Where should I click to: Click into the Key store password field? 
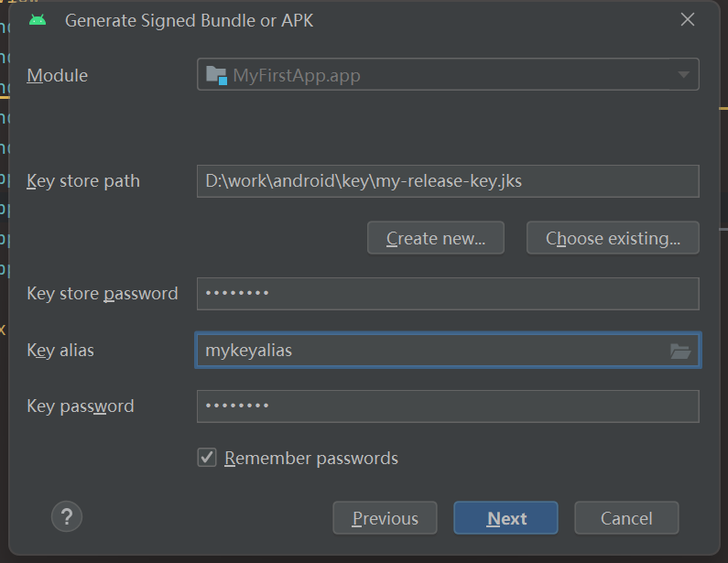click(x=447, y=294)
